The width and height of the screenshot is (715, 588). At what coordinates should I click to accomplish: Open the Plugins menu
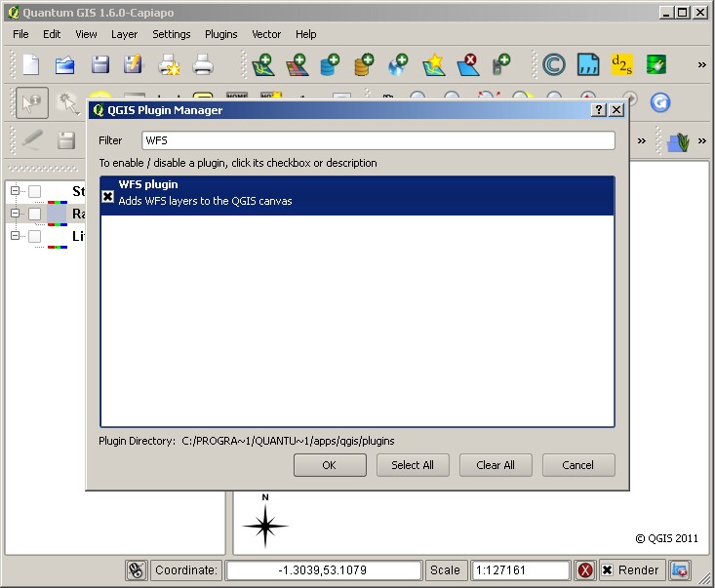pos(221,34)
